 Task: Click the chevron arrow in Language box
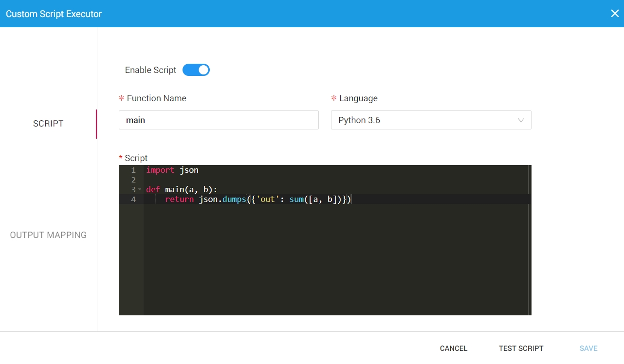pyautogui.click(x=521, y=120)
